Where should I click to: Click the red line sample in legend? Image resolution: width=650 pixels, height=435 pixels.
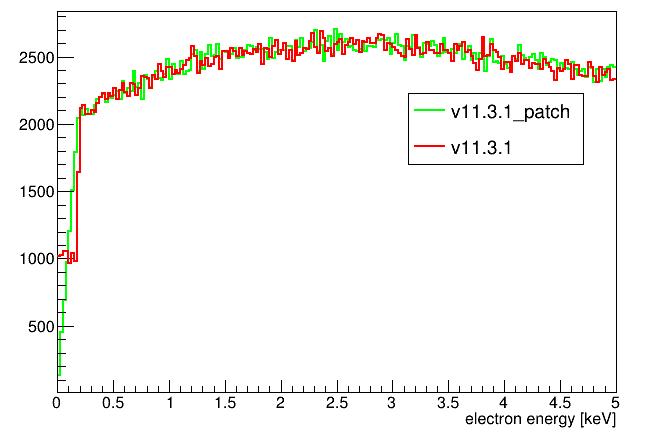429,146
